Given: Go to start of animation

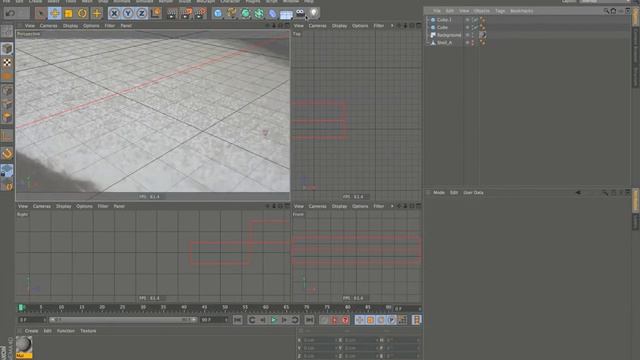Looking at the screenshot, I should pos(238,320).
